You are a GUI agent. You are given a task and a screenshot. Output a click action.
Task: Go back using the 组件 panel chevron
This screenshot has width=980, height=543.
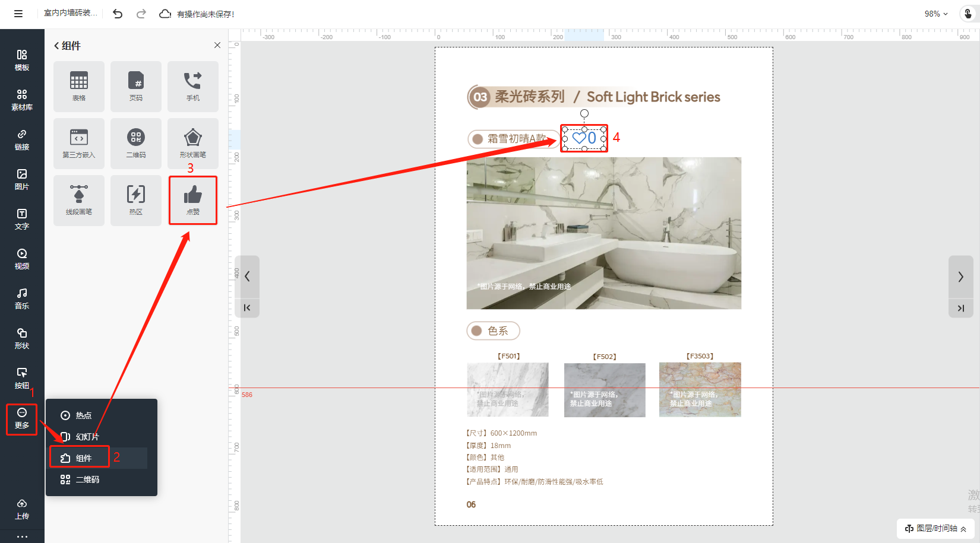pyautogui.click(x=56, y=46)
